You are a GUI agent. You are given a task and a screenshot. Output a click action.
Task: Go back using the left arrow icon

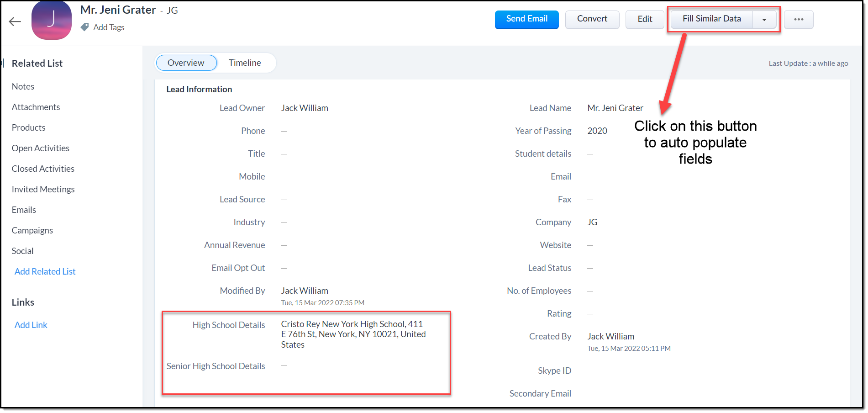[15, 21]
